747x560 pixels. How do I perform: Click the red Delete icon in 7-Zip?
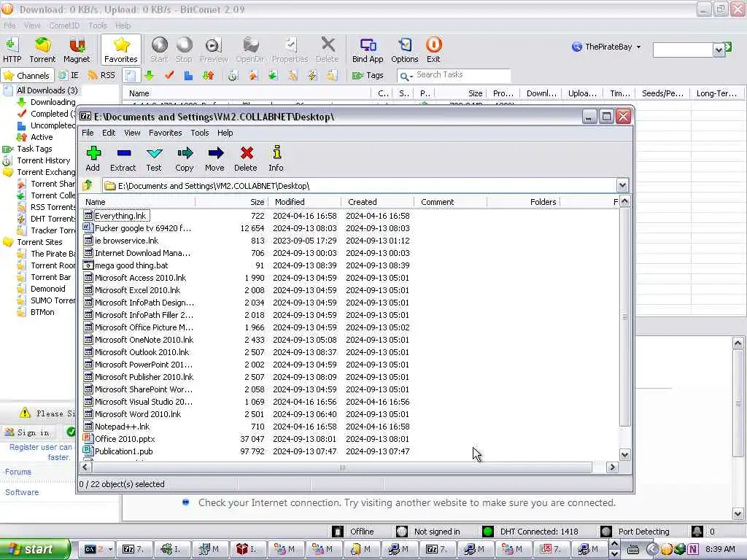click(x=246, y=158)
